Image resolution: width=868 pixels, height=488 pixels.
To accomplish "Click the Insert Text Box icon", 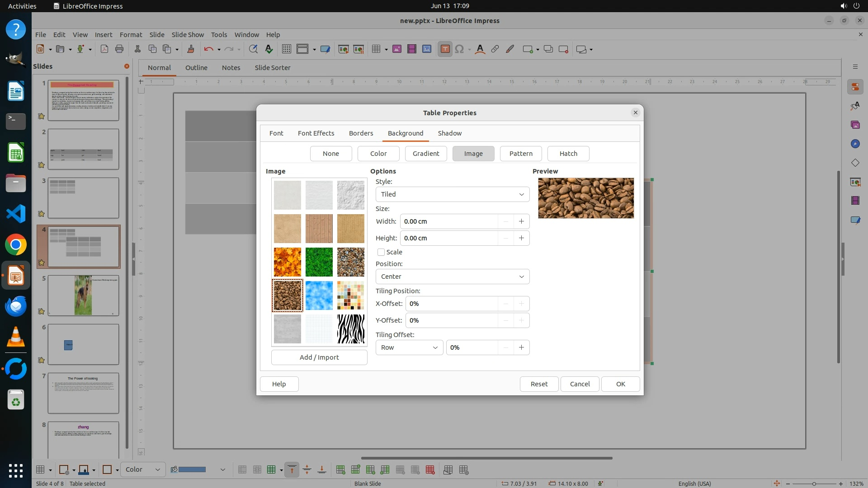I will [445, 49].
